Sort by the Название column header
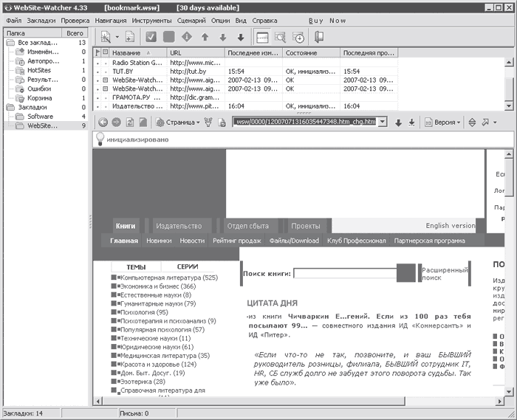This screenshot has width=517, height=420. (138, 52)
